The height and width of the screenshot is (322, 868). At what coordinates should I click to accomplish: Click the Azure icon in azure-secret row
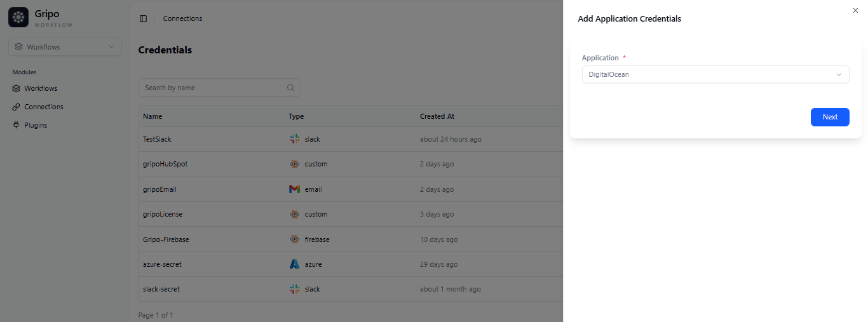pyautogui.click(x=294, y=264)
